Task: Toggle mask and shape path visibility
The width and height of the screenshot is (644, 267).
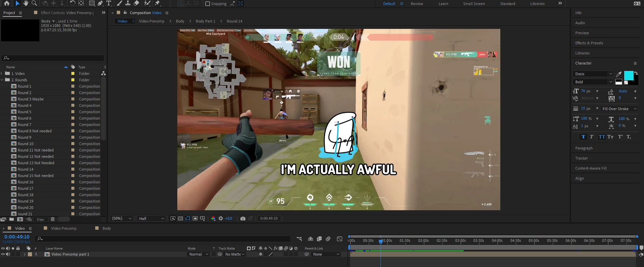Action: (x=188, y=218)
